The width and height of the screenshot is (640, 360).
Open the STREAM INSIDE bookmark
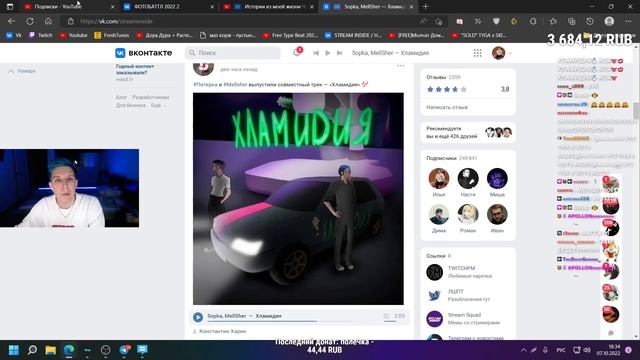click(x=353, y=36)
